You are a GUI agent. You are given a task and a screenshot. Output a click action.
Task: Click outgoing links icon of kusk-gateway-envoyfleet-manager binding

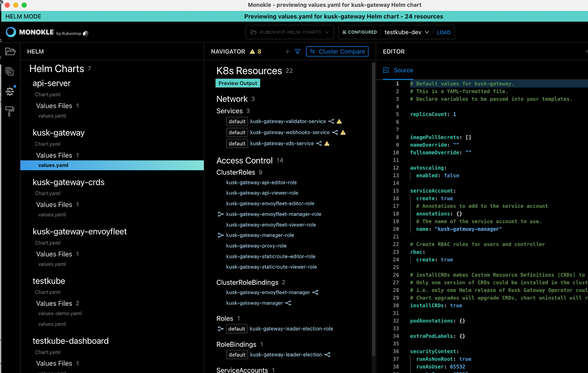pyautogui.click(x=315, y=292)
